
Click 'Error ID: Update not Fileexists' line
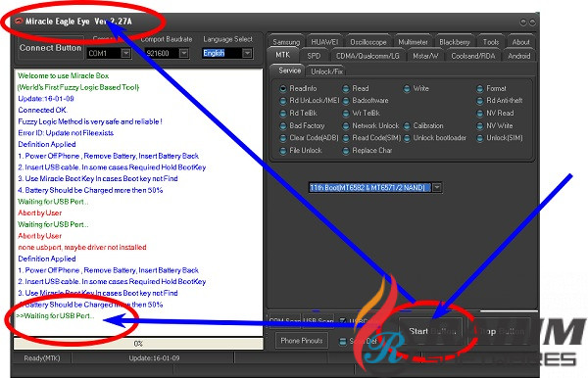(66, 133)
